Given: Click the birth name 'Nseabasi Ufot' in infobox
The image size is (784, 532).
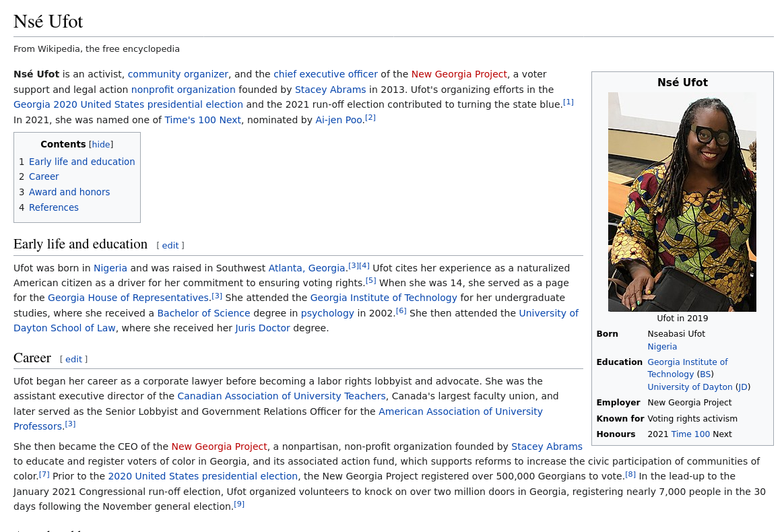Looking at the screenshot, I should [676, 334].
